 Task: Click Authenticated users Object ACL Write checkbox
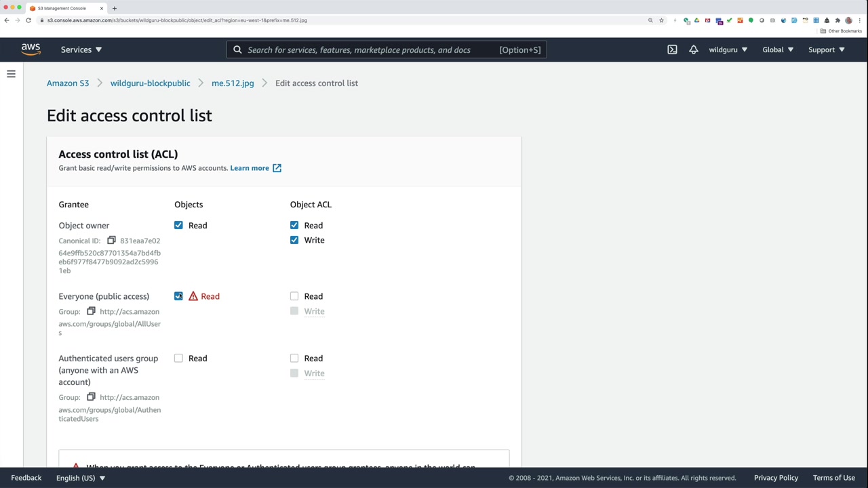click(294, 373)
